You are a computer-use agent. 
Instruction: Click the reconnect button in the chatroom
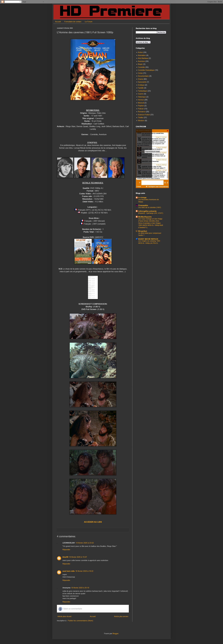[152, 151]
